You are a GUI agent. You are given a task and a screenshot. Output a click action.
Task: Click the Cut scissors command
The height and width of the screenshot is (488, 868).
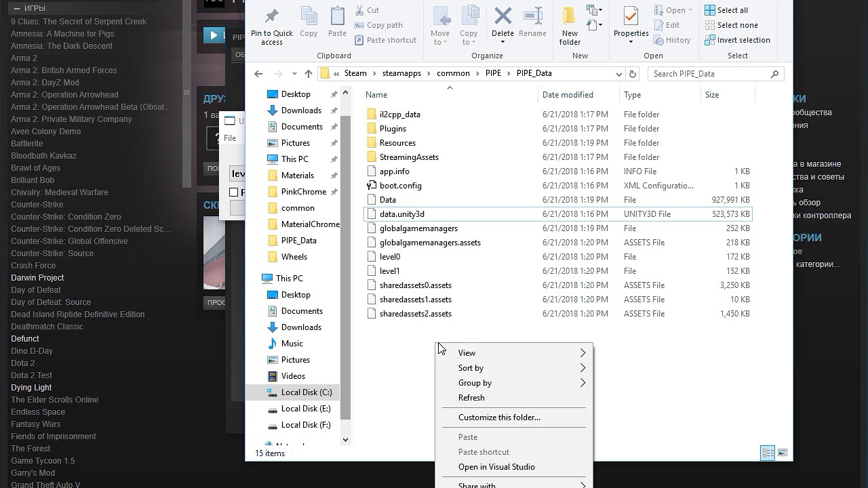(367, 10)
